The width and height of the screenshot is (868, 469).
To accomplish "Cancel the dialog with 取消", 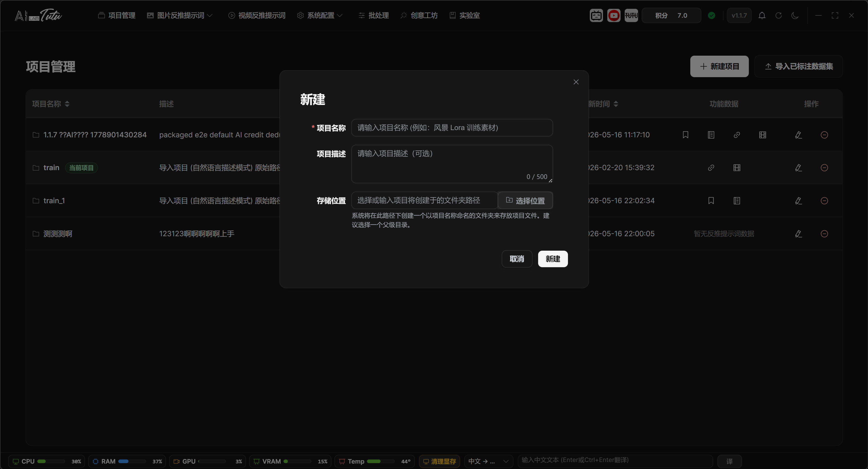I will click(x=517, y=259).
